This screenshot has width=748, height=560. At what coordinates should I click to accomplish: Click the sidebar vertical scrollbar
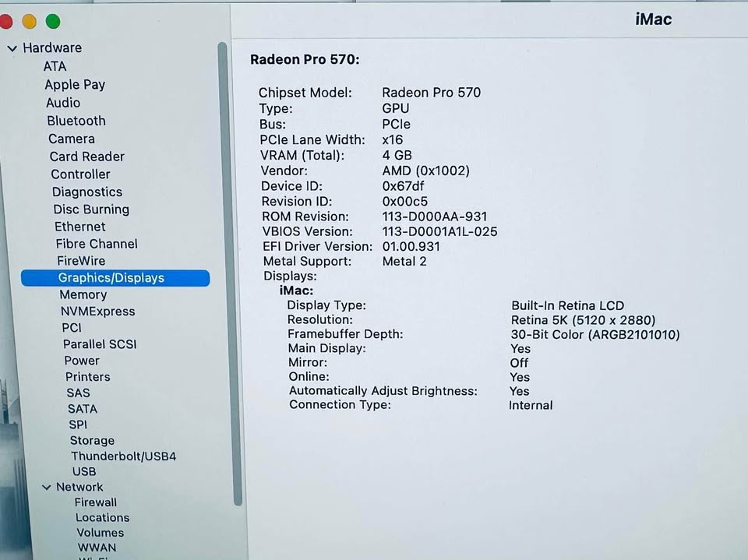(x=230, y=274)
